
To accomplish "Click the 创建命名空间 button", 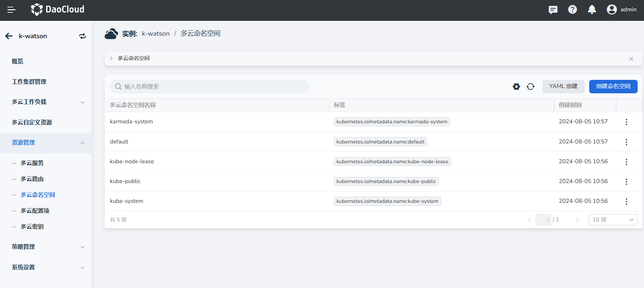I will click(x=613, y=87).
